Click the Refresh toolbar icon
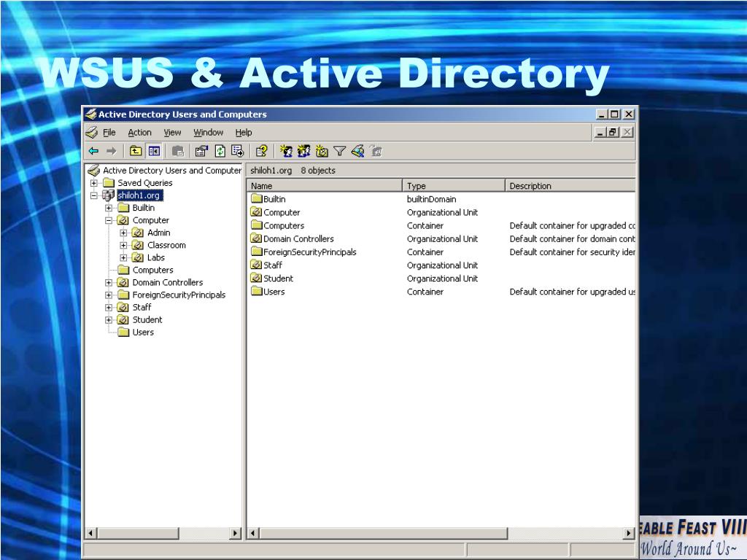747x560 pixels. coord(220,152)
